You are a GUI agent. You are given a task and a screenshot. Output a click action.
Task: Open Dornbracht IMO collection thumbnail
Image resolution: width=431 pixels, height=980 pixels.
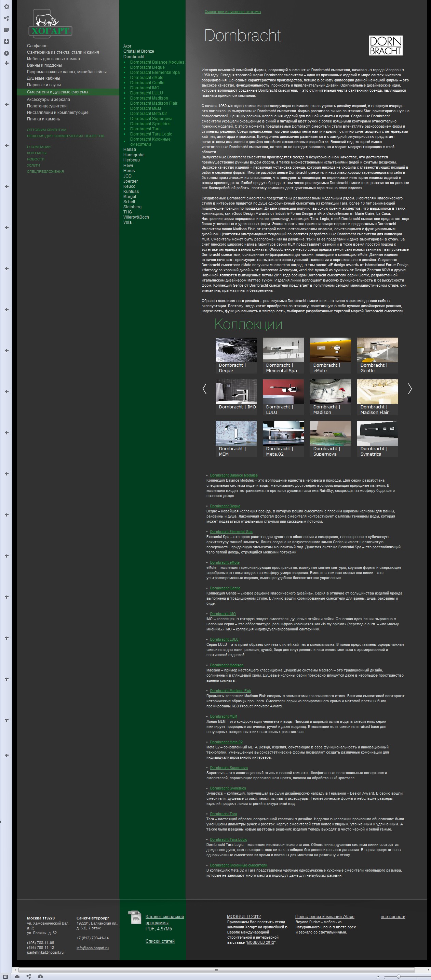(236, 397)
